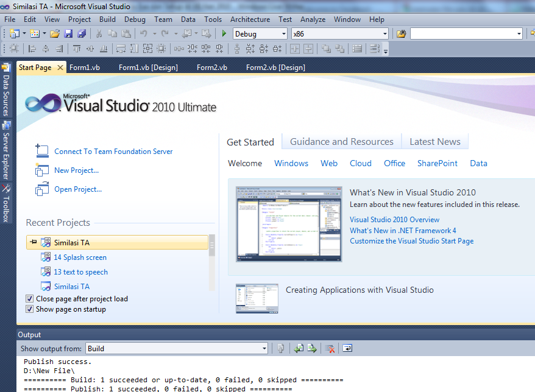Switch to the Form1.vb [Design] tab
535x392 pixels.
click(148, 68)
